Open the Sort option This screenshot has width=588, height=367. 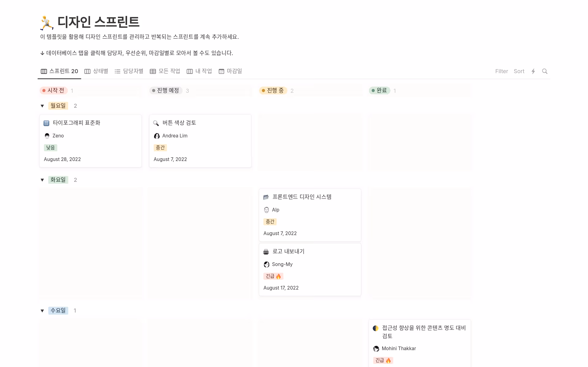[x=519, y=71]
